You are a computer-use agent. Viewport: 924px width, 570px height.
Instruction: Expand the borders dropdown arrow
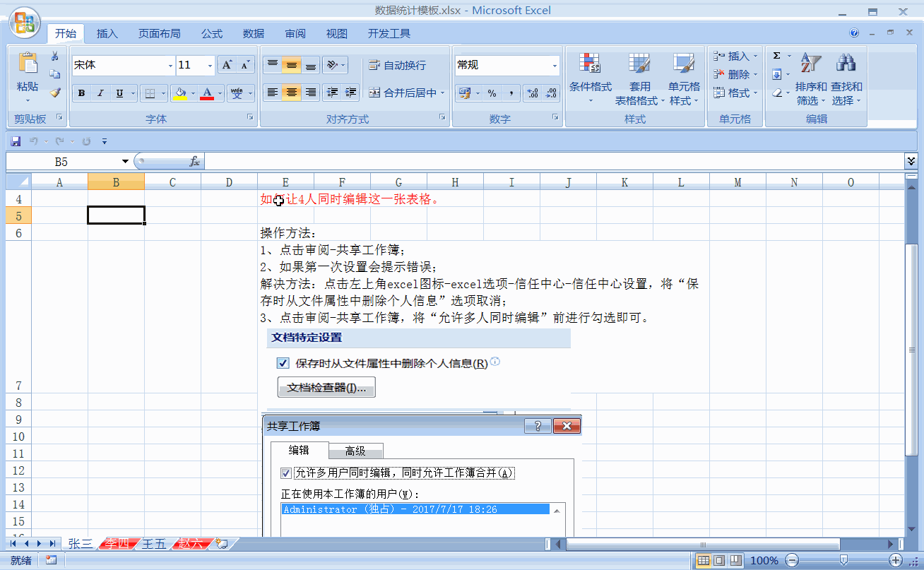[164, 93]
